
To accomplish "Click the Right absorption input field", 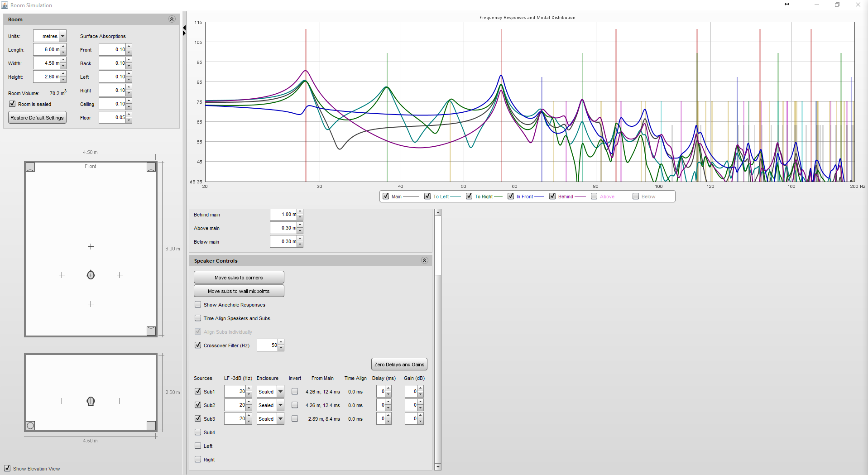I will click(112, 91).
